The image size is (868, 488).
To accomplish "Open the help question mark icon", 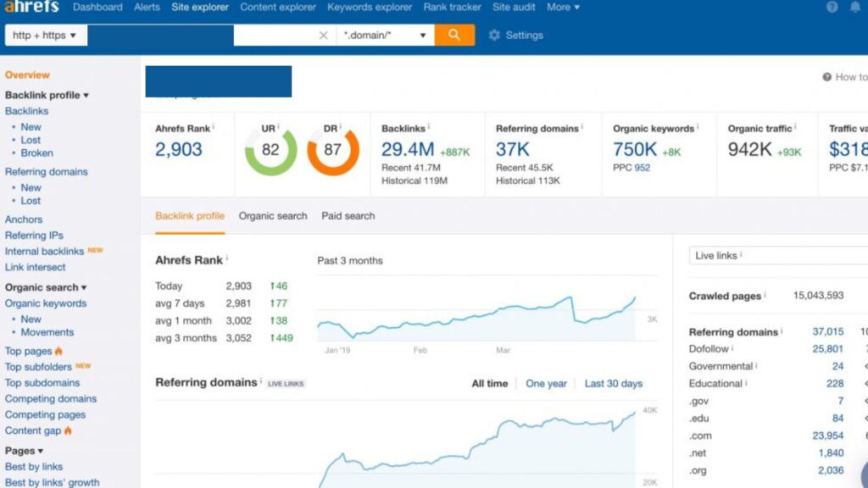I will pyautogui.click(x=832, y=7).
